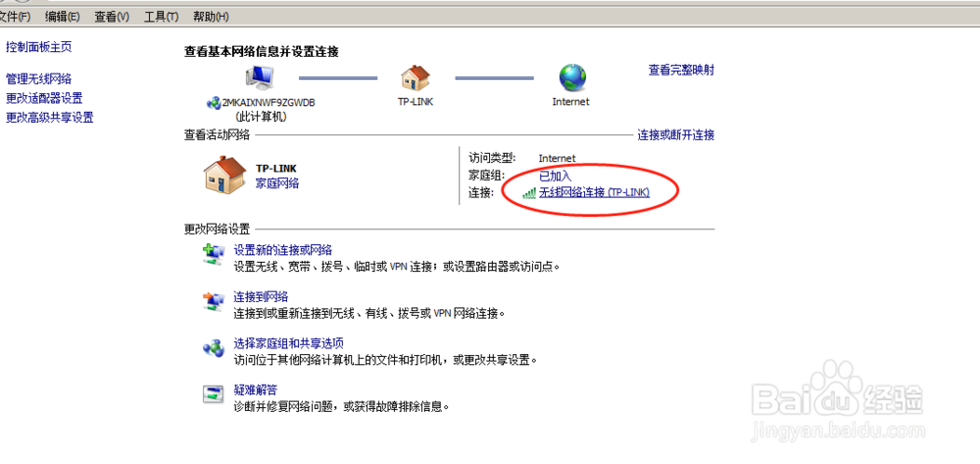
Task: Click 查看完整映射 link
Action: 681,70
